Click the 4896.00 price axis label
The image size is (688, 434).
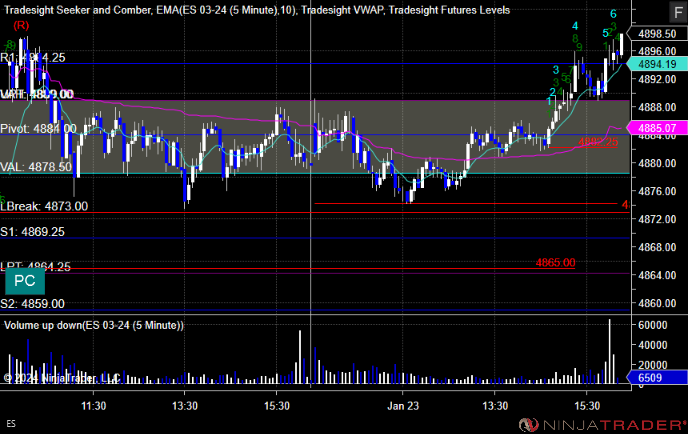[x=657, y=51]
